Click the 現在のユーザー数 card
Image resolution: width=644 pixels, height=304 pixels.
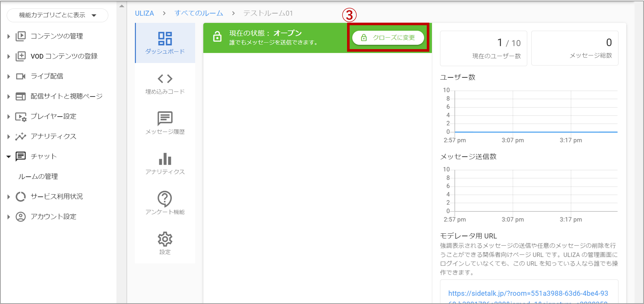(483, 48)
